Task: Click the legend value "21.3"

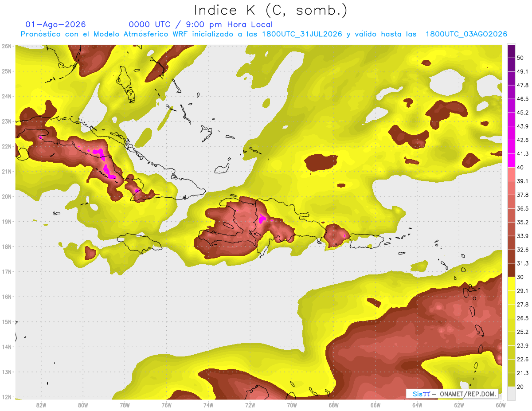Action: [522, 373]
